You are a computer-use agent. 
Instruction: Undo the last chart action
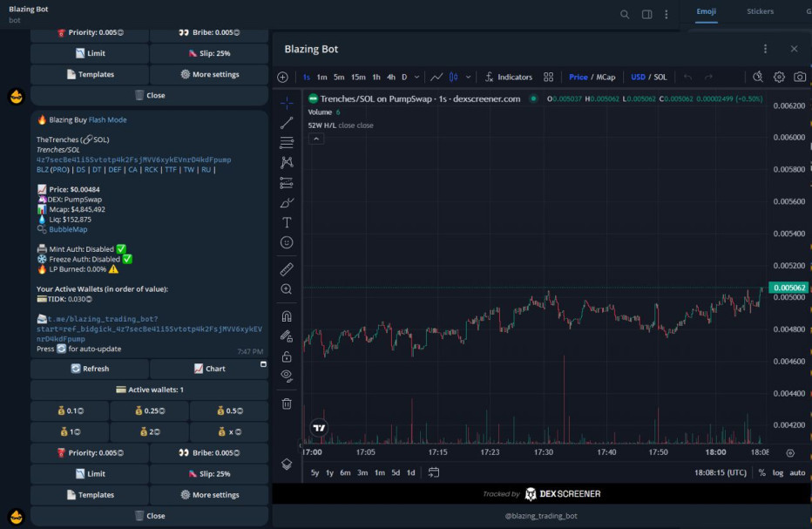[x=687, y=78]
